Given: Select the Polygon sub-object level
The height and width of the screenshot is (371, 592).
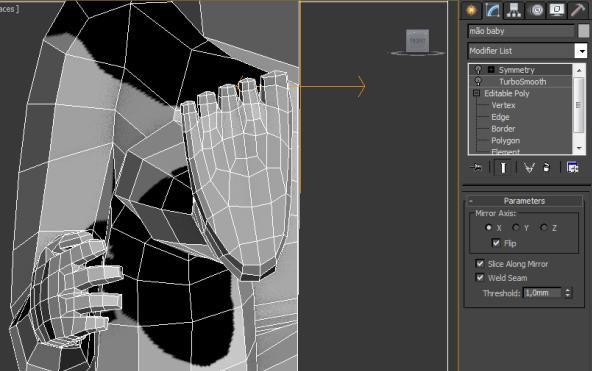Looking at the screenshot, I should pos(506,141).
